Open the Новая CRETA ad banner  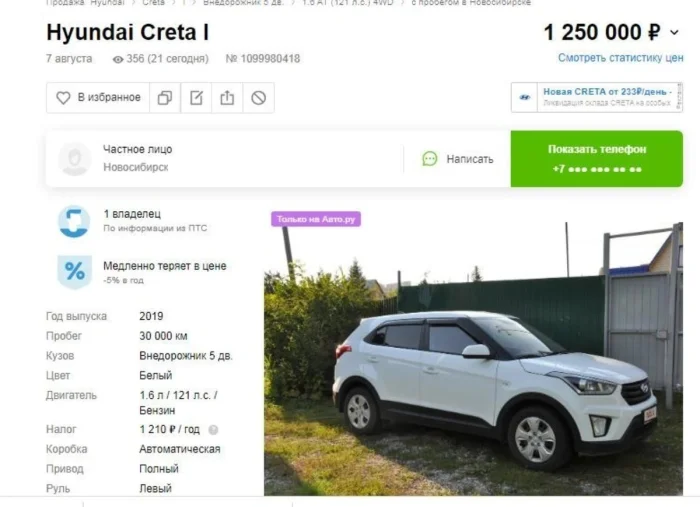tap(597, 97)
